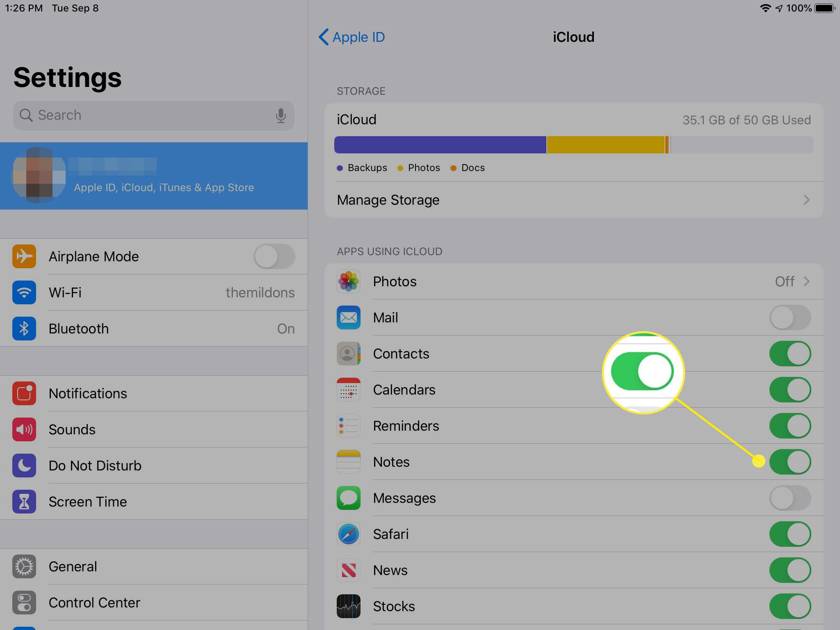
Task: Tap the microphone dictation icon in Search
Action: (281, 116)
